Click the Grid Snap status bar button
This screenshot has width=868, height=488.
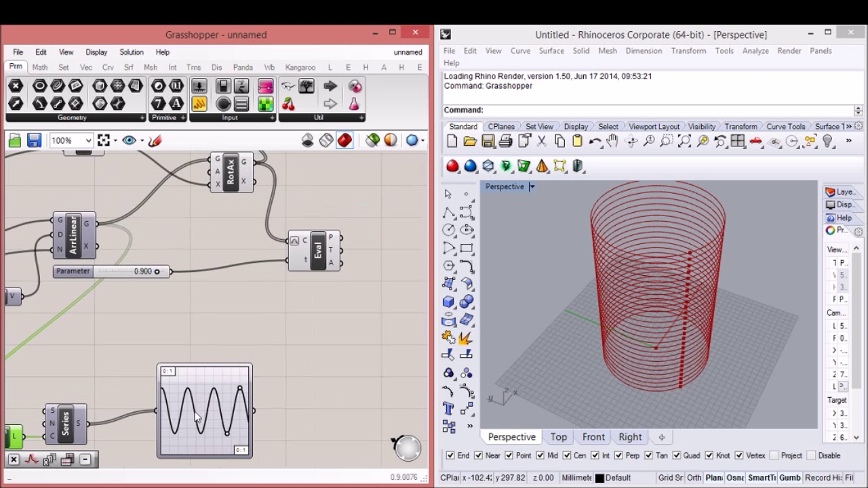[x=671, y=478]
